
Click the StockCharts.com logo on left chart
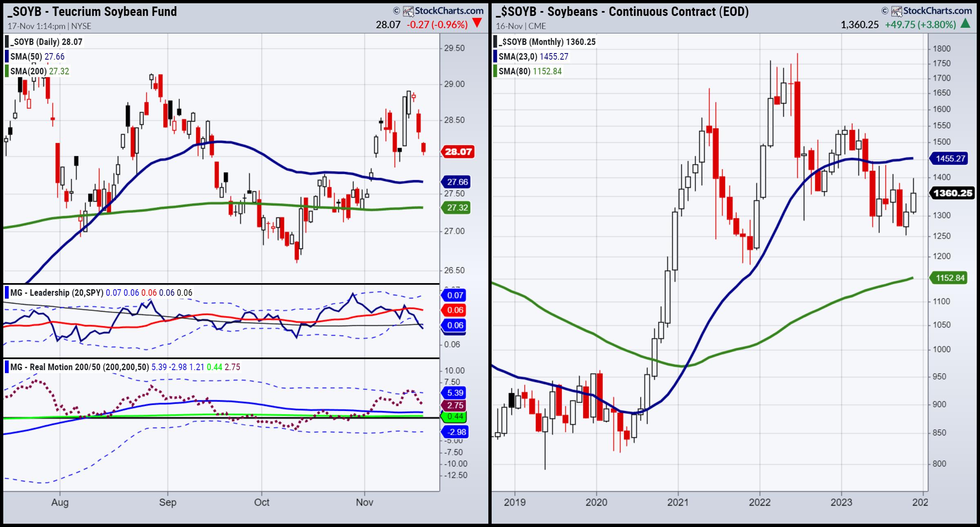[x=443, y=11]
